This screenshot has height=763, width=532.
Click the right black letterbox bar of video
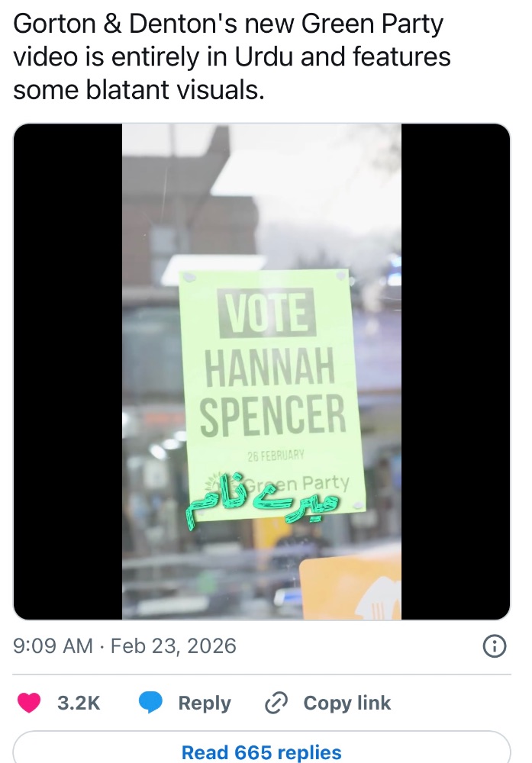pyautogui.click(x=456, y=372)
